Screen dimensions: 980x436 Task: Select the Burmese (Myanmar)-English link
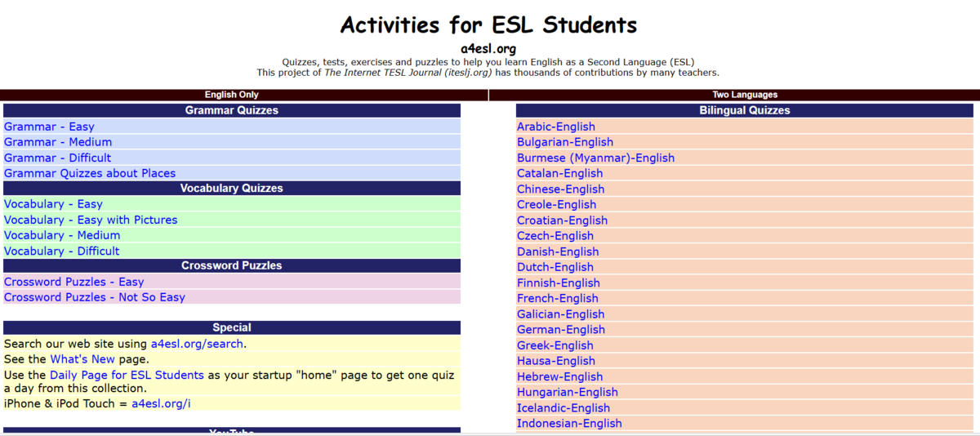[595, 158]
